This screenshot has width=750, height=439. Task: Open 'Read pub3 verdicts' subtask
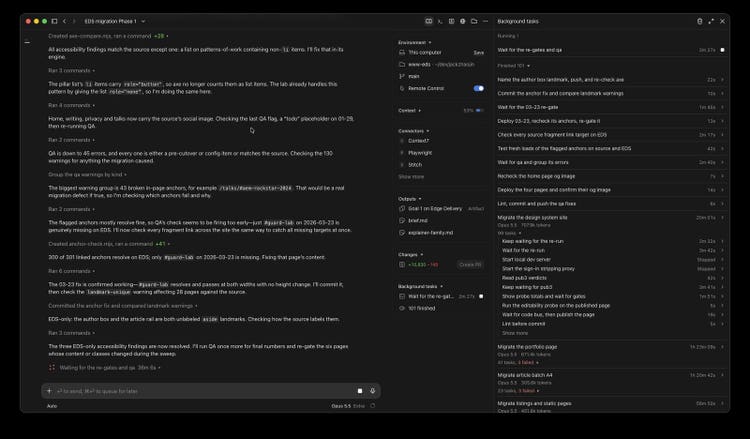(x=612, y=278)
